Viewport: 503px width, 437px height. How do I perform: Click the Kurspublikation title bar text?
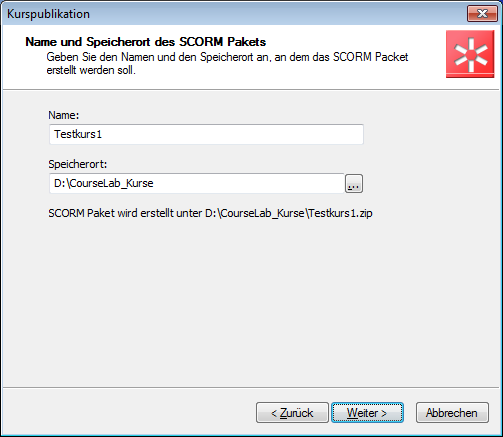[x=48, y=14]
